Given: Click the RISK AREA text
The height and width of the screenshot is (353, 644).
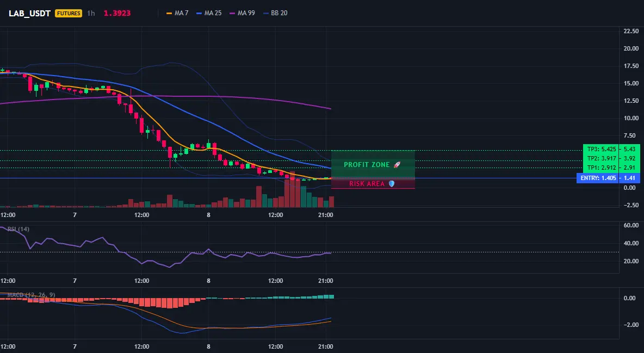Looking at the screenshot, I should pyautogui.click(x=367, y=184).
